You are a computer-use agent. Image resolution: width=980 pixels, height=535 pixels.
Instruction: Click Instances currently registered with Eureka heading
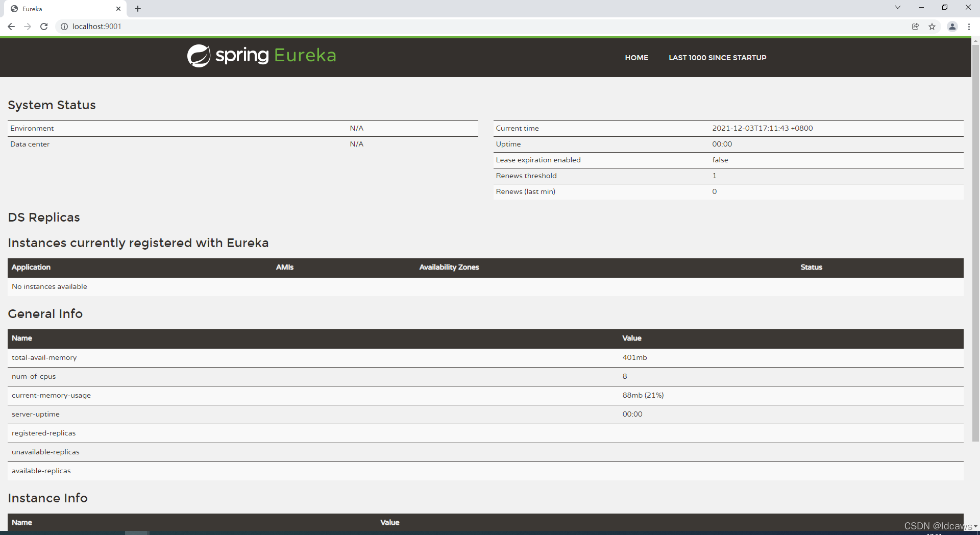(x=138, y=243)
